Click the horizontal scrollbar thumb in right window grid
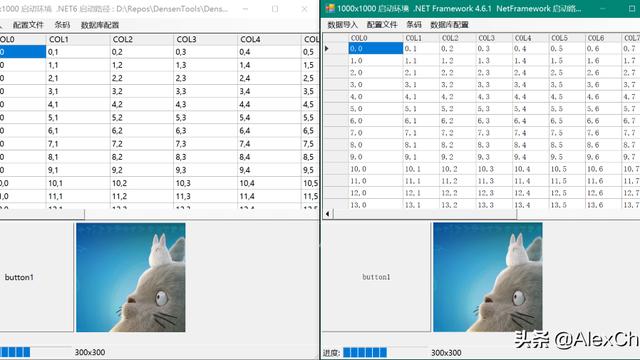 pos(425,213)
